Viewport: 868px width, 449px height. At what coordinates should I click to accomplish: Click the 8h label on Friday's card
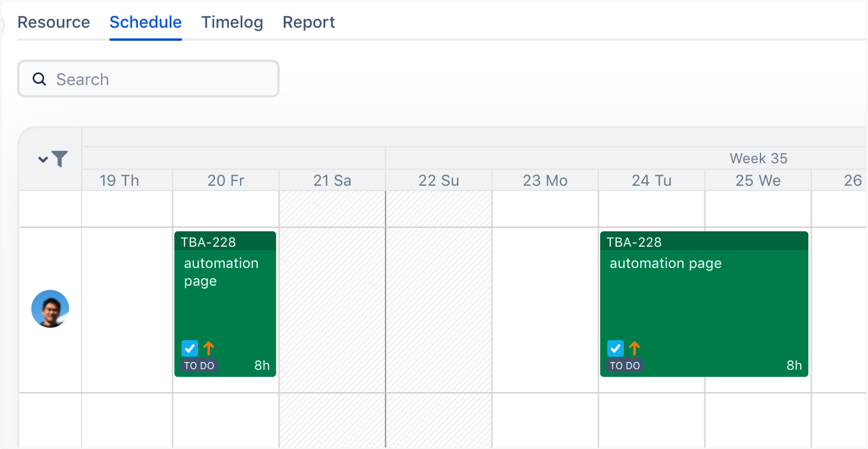[x=262, y=365]
